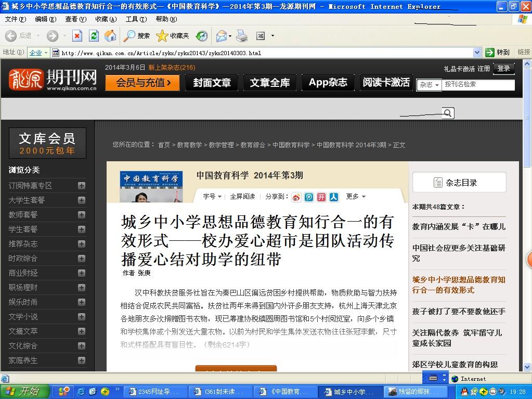This screenshot has height=399, width=532.
Task: Refresh the current page
Action: tap(94, 35)
